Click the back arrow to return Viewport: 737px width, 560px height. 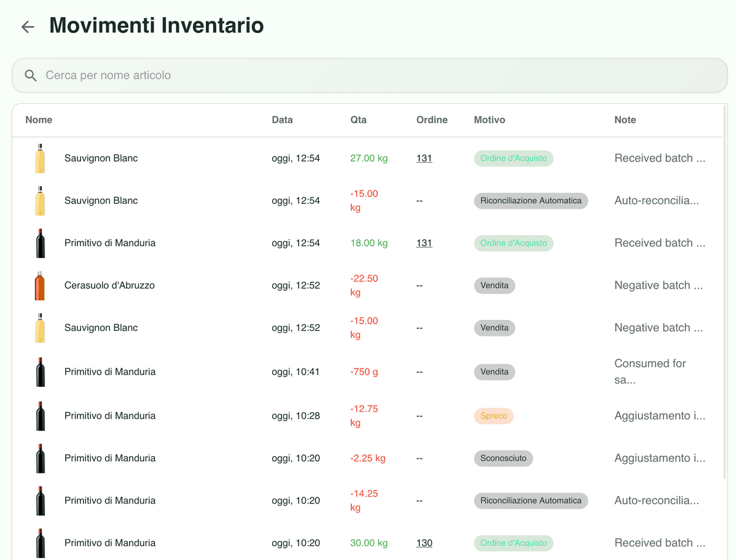(x=28, y=26)
